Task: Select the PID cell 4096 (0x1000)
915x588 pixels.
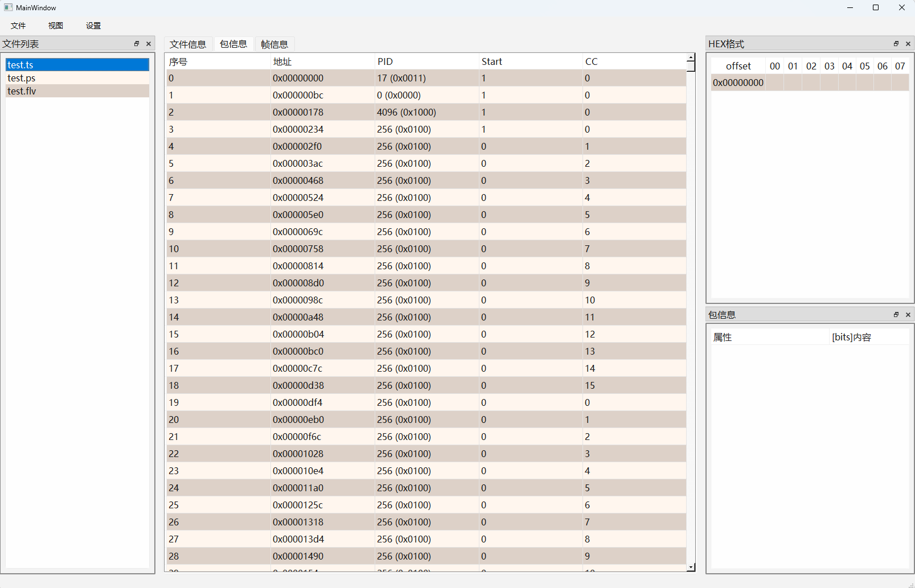Action: (x=426, y=112)
